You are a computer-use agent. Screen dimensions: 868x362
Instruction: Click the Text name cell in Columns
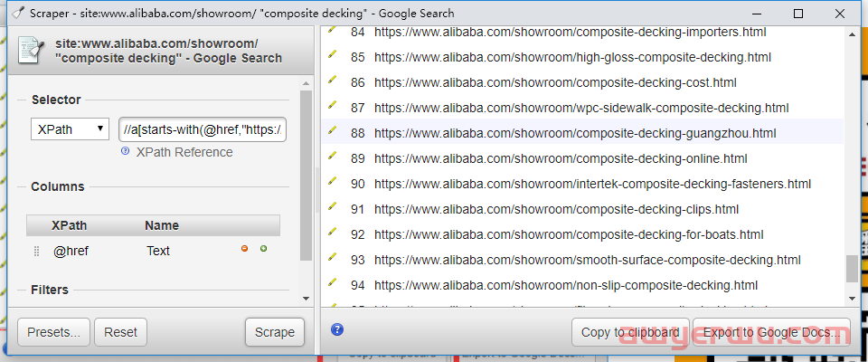(158, 251)
